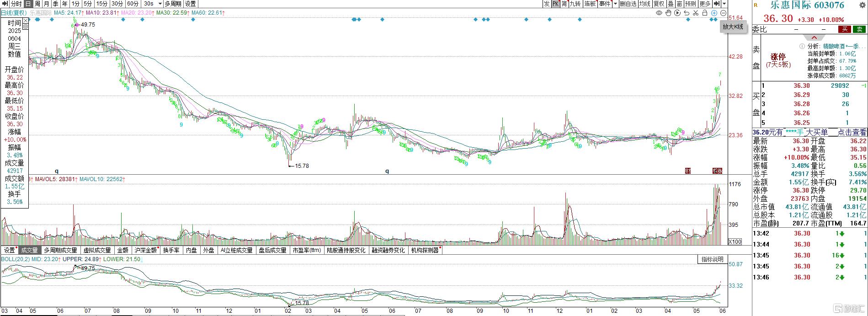Viewport: 868px width, 316px height.
Task: Select the 虚拟成交量 indicator tab
Action: pyautogui.click(x=97, y=251)
